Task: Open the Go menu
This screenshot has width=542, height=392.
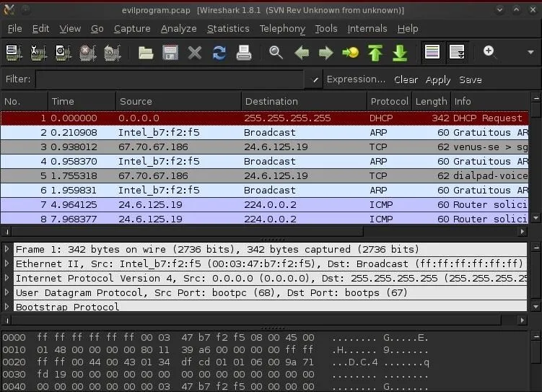Action: point(97,29)
